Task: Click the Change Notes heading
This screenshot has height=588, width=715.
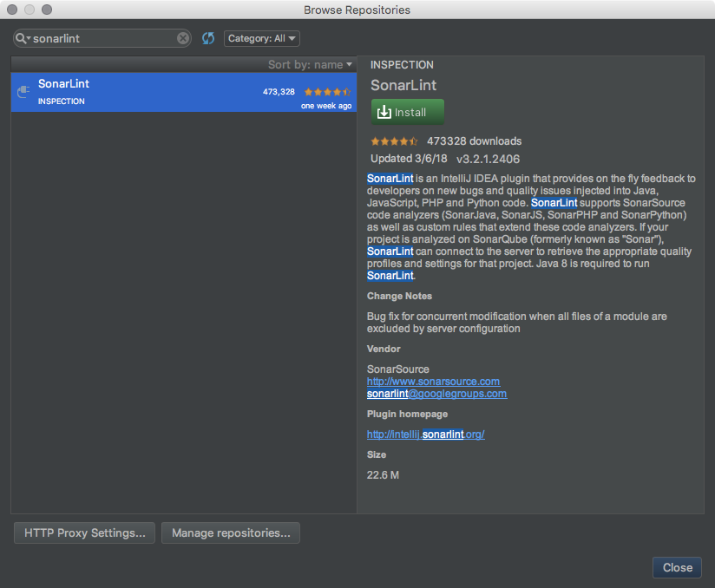Action: coord(399,297)
